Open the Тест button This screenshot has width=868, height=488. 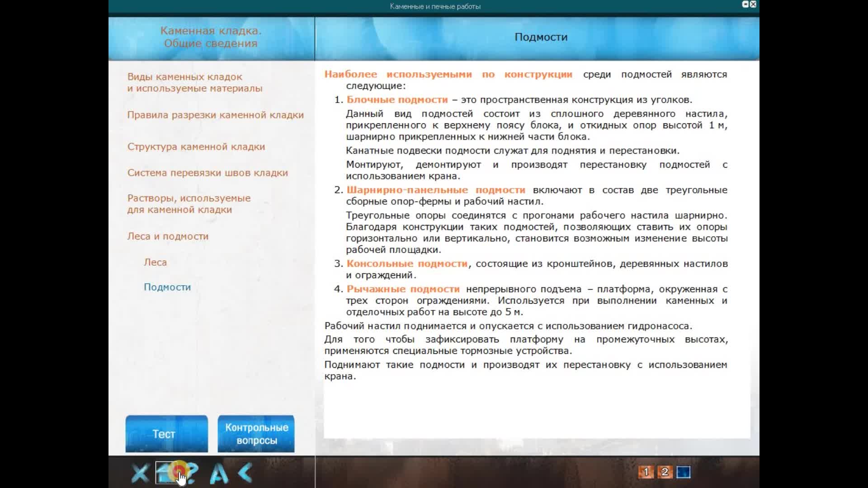(166, 434)
